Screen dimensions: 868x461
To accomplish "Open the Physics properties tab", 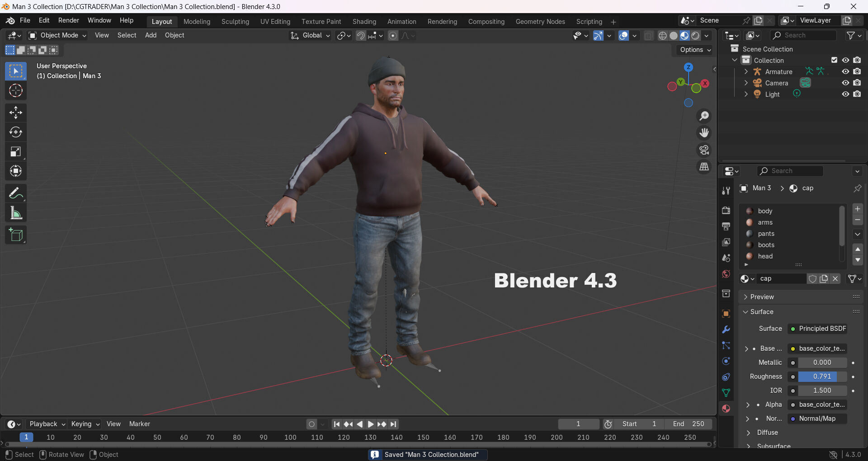I will click(x=726, y=361).
